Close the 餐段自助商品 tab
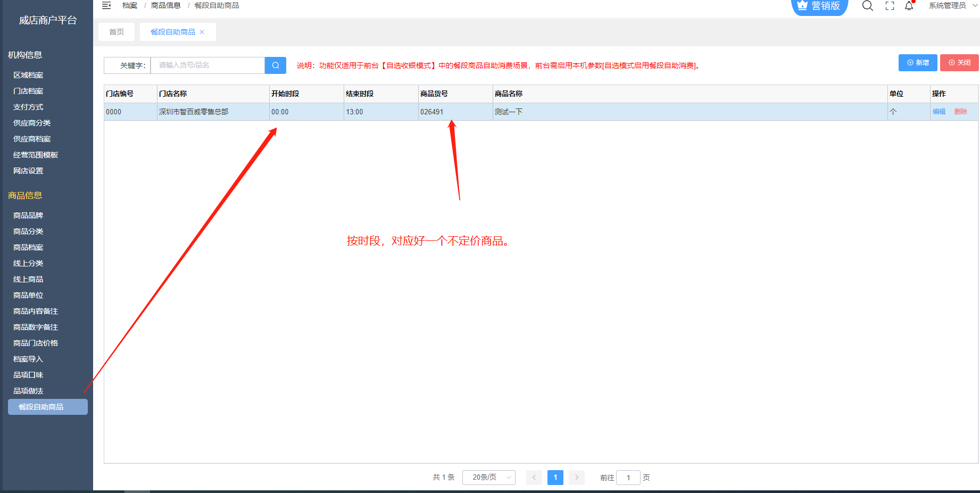Image resolution: width=980 pixels, height=493 pixels. [202, 32]
